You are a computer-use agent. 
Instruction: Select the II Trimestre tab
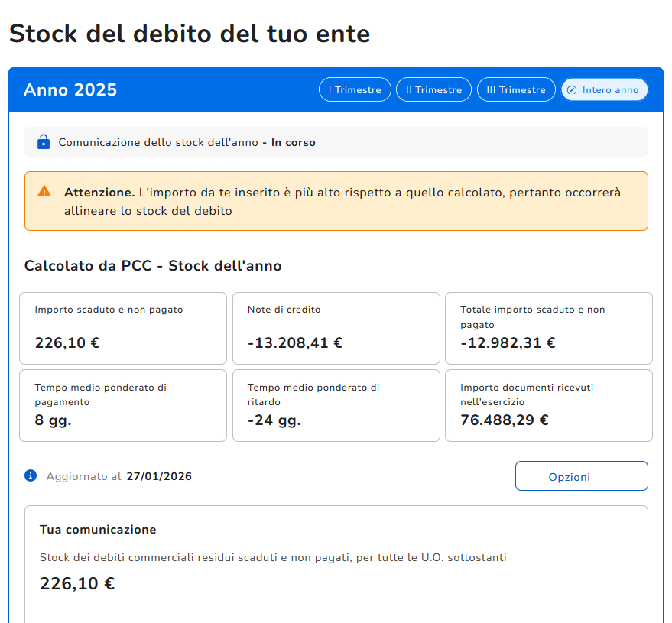(433, 90)
